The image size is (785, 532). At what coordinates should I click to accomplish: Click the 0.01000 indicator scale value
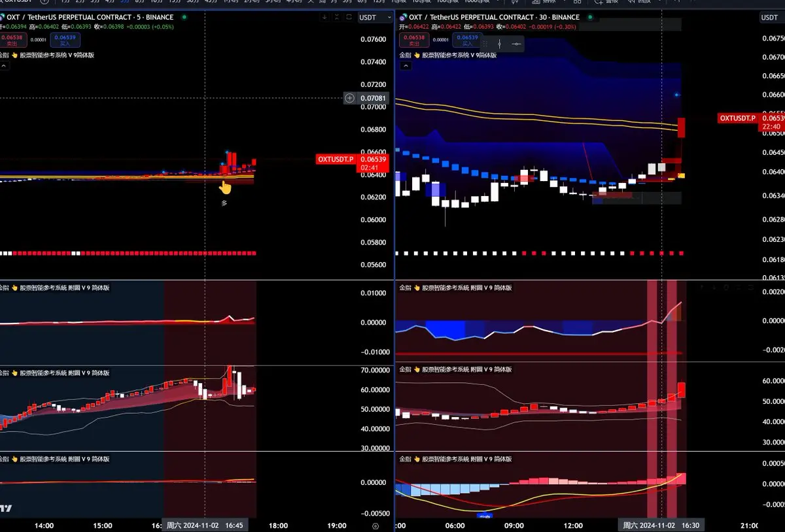374,293
